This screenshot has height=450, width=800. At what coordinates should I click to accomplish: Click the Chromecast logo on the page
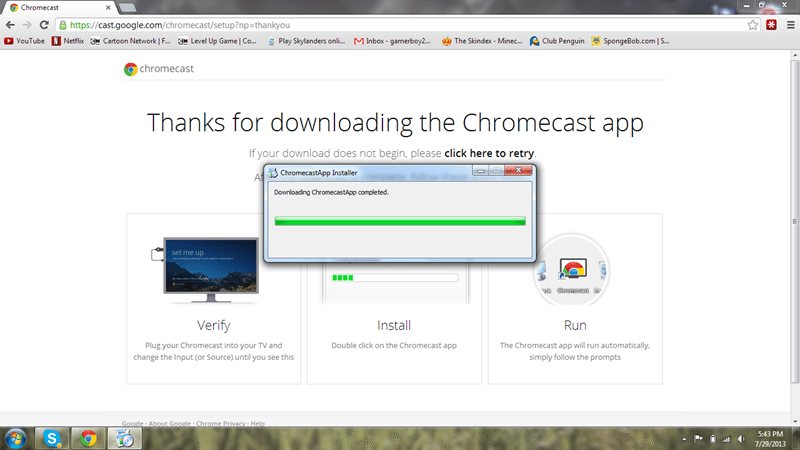[159, 69]
